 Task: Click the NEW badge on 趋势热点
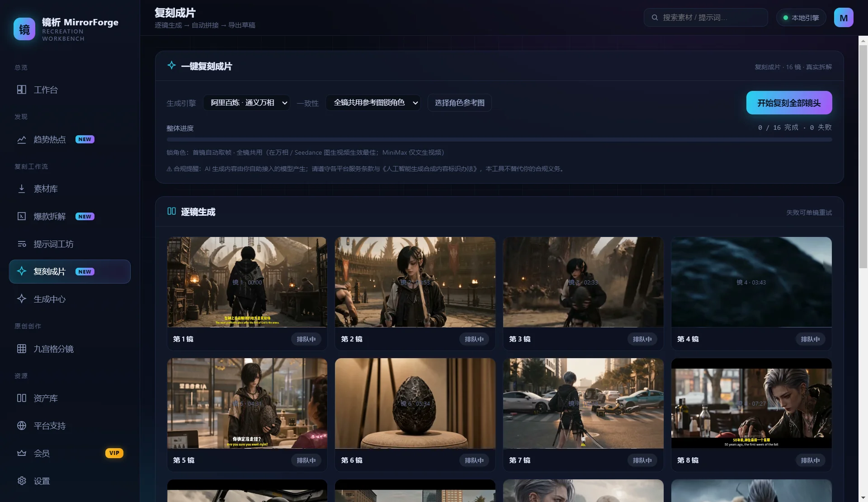85,139
